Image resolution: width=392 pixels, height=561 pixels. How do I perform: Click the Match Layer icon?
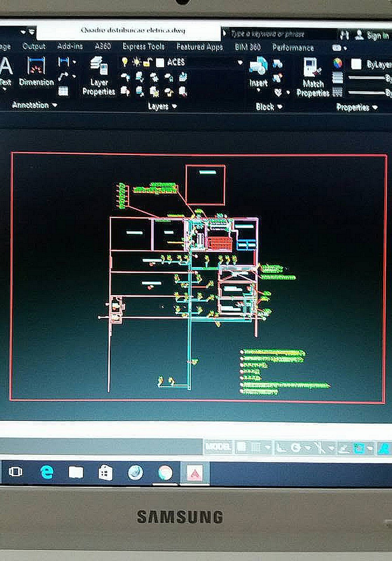[x=183, y=92]
